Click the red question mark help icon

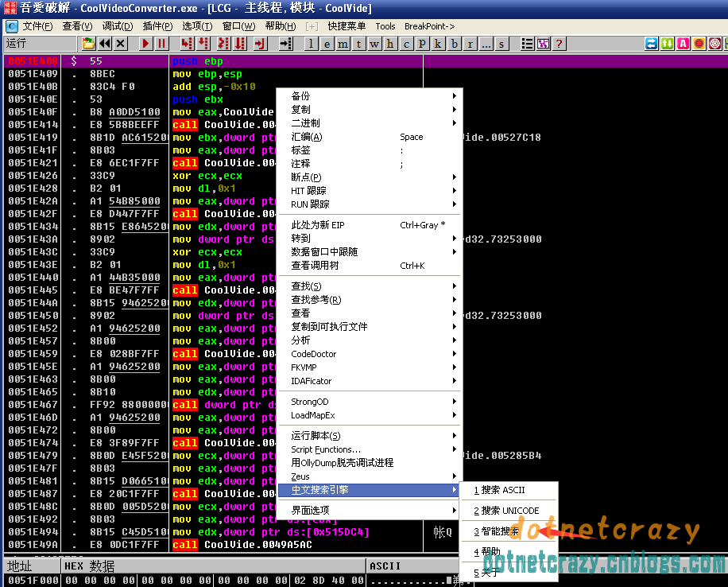559,44
